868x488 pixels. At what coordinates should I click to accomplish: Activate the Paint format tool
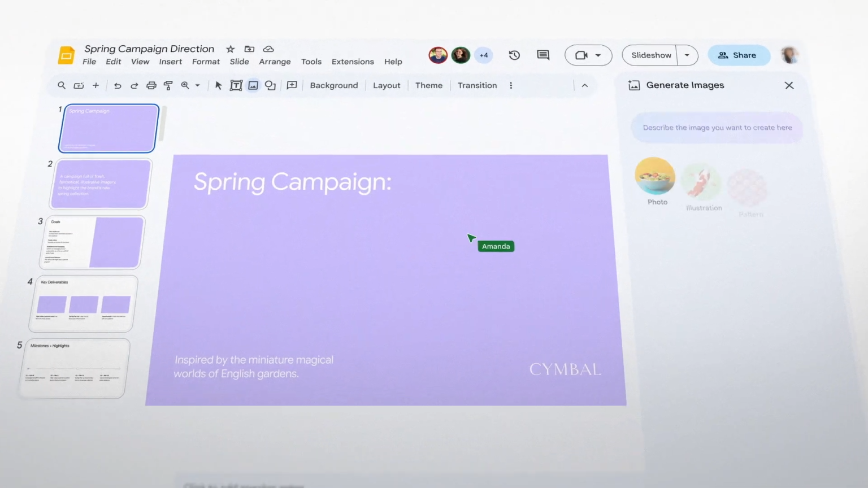click(x=168, y=85)
